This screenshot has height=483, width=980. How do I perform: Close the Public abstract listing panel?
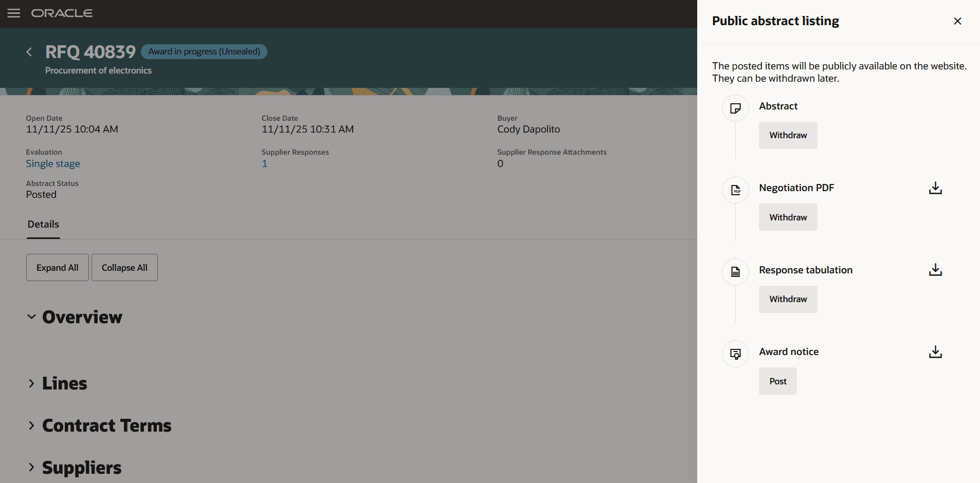coord(957,21)
